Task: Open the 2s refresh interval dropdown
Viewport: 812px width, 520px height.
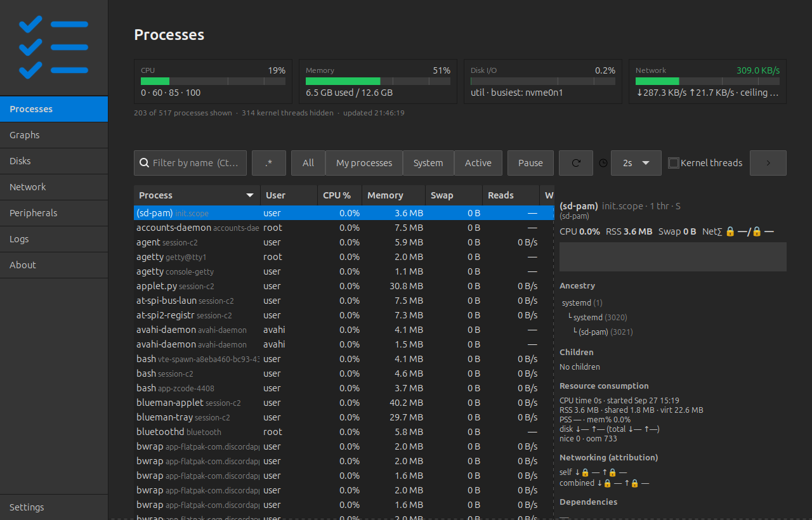Action: [x=636, y=163]
